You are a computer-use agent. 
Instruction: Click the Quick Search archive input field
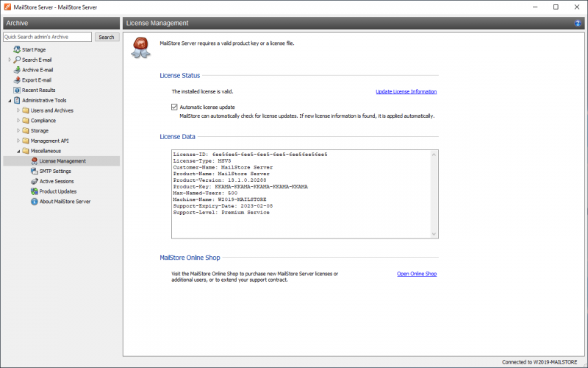(47, 37)
